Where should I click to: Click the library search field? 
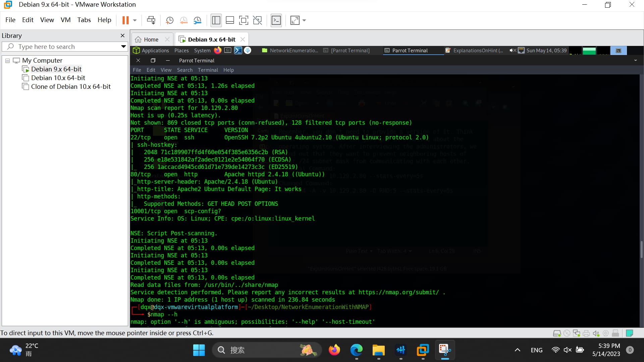64,47
